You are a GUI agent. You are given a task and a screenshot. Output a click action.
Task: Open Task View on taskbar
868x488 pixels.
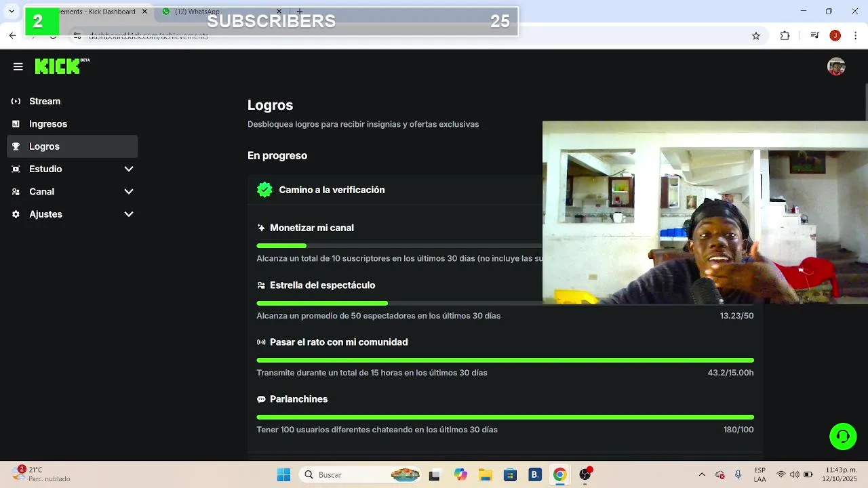tap(435, 474)
